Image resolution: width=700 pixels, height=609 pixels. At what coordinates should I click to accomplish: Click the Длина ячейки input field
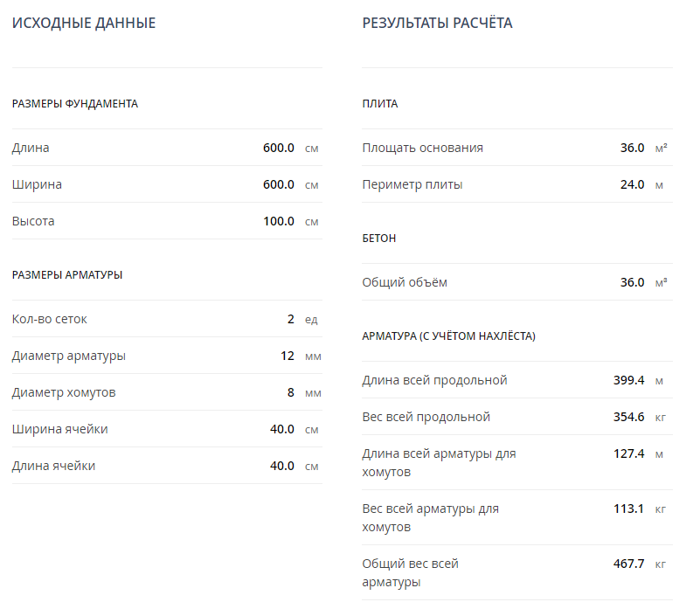click(x=281, y=466)
